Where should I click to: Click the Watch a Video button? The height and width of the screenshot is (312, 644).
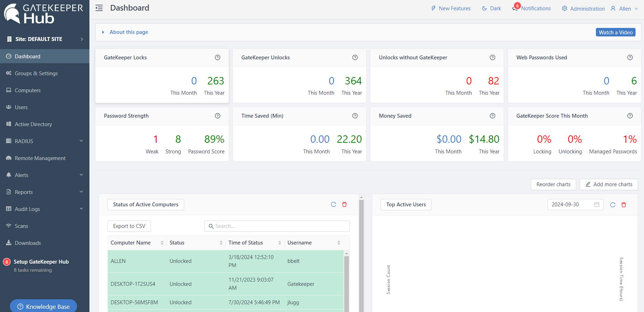pyautogui.click(x=616, y=32)
